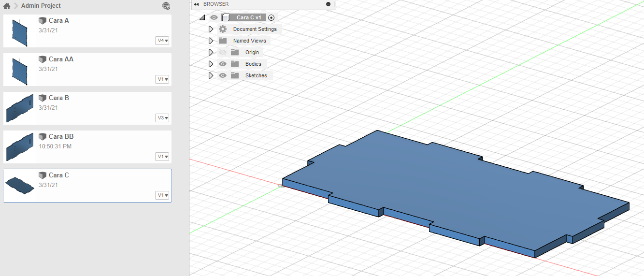Expand the Document Settings node
Screen dimensions: 644x276
pos(211,29)
